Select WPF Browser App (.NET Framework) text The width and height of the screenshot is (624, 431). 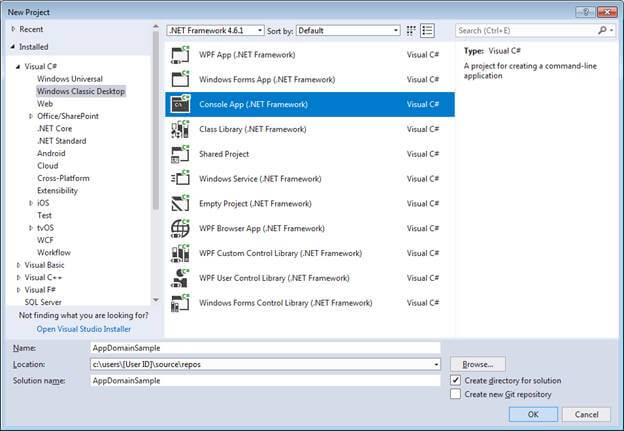tap(262, 228)
